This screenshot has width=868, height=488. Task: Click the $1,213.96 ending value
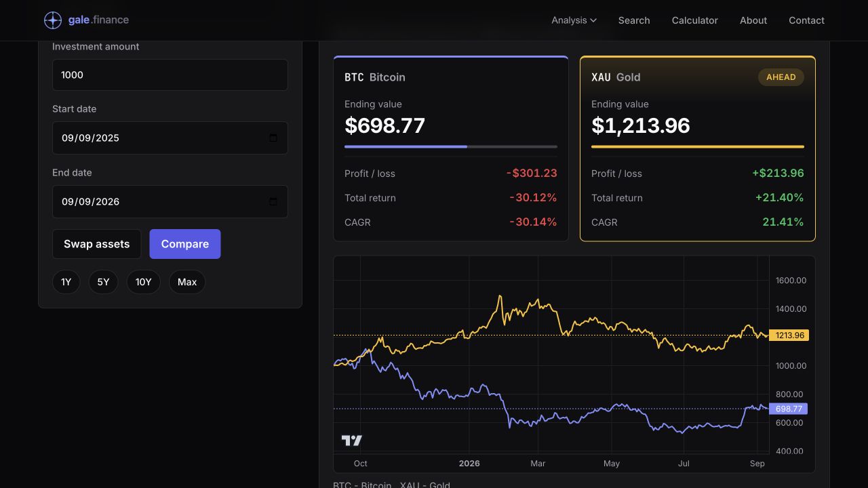[641, 125]
